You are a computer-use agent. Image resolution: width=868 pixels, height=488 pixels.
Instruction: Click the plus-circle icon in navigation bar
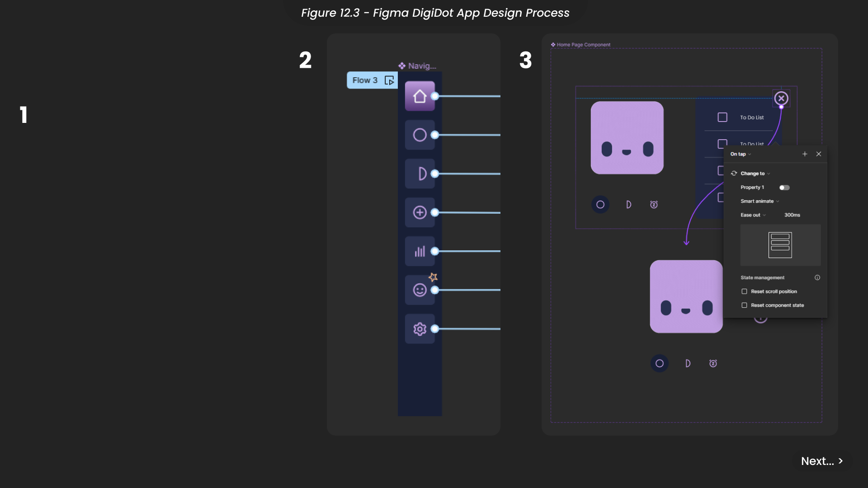point(420,212)
